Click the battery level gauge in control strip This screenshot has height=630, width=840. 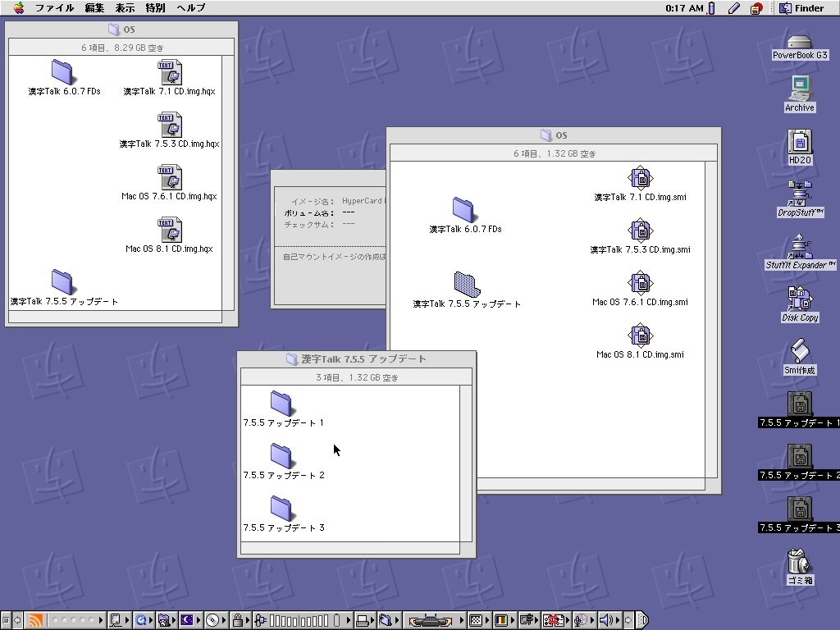coord(301,620)
